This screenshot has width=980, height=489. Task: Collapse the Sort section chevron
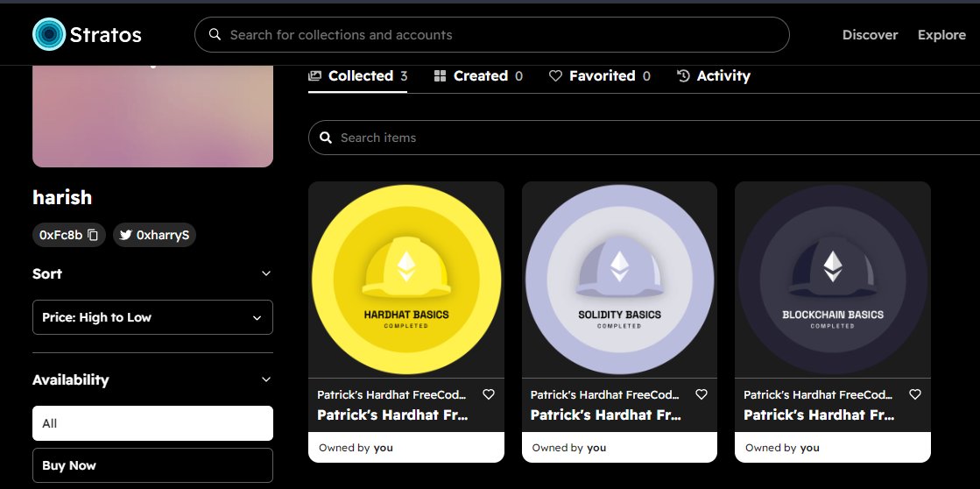tap(266, 274)
